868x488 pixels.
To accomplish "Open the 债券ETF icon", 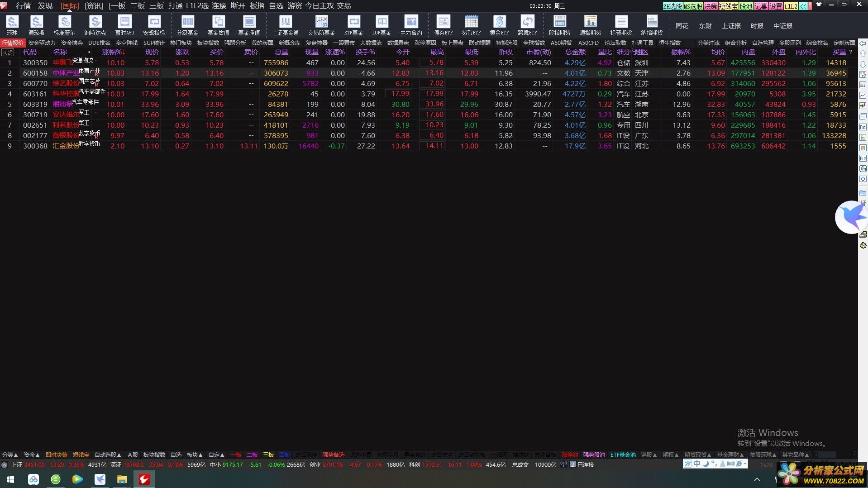I will (444, 25).
